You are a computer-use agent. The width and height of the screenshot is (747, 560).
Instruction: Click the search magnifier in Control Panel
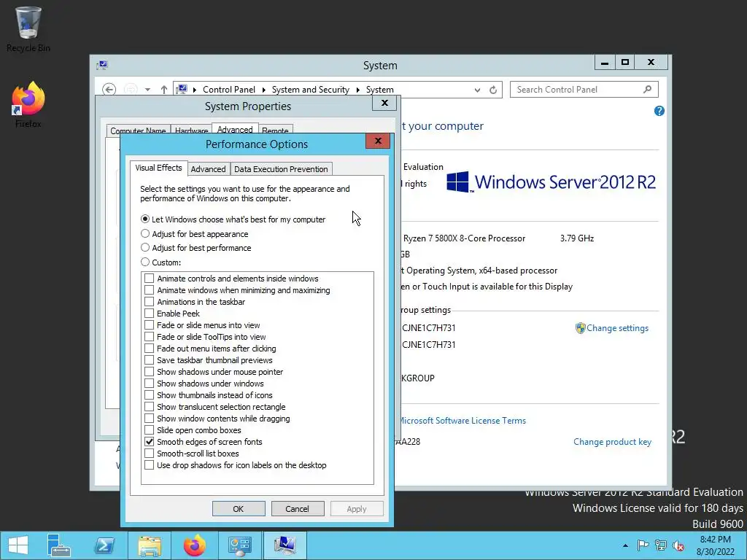tap(648, 89)
